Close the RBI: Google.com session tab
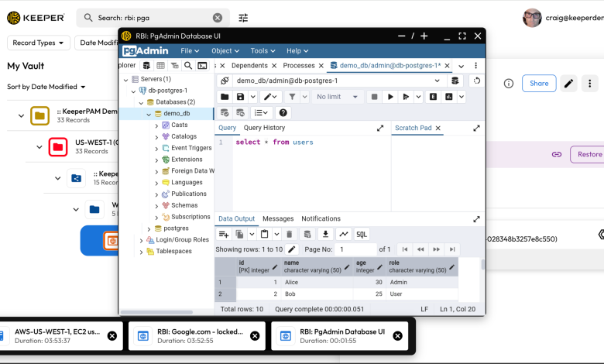The image size is (604, 364). 255,336
